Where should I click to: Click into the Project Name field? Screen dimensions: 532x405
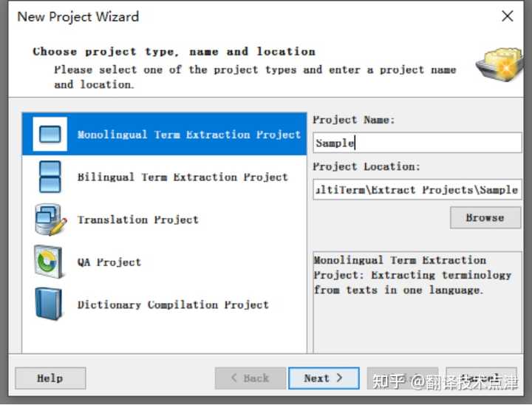tap(417, 143)
